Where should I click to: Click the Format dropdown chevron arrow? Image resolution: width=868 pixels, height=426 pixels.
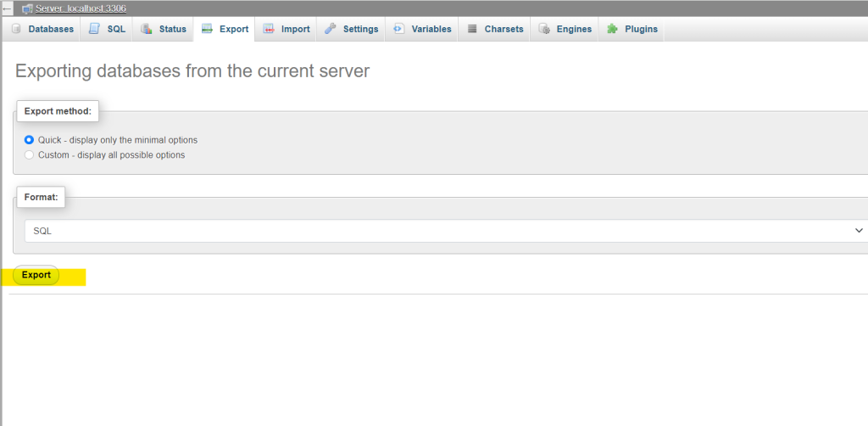click(x=860, y=231)
